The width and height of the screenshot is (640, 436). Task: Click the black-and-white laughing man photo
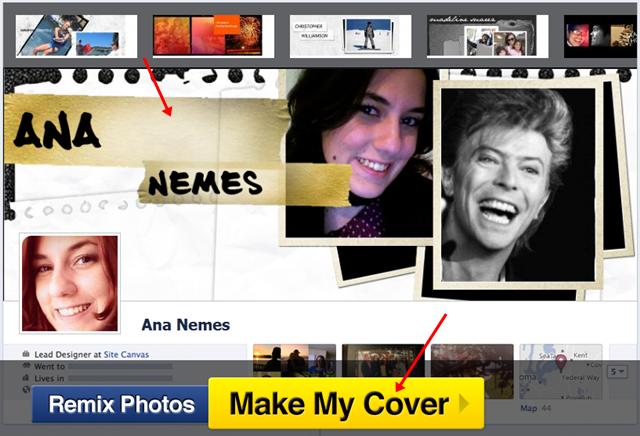(518, 185)
